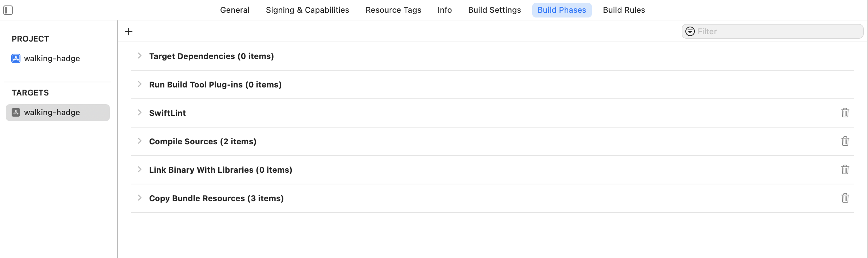The image size is (868, 258).
Task: Delete Copy Bundle Resources phase
Action: coord(845,198)
